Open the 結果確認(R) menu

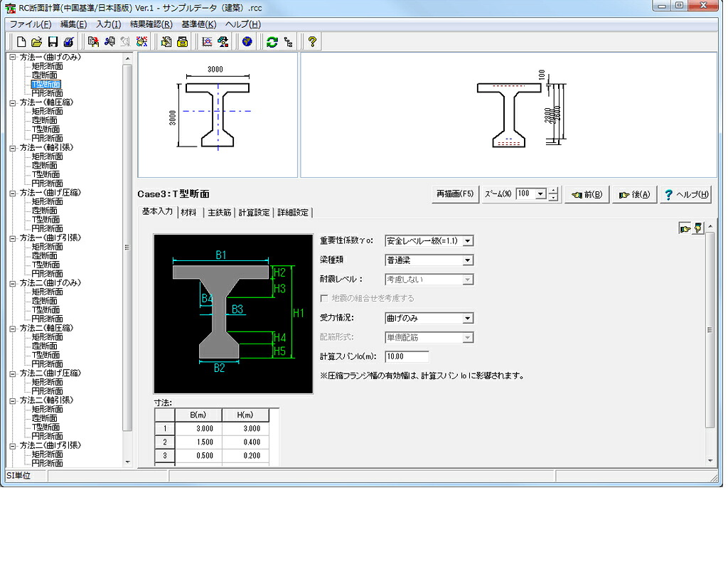(151, 24)
